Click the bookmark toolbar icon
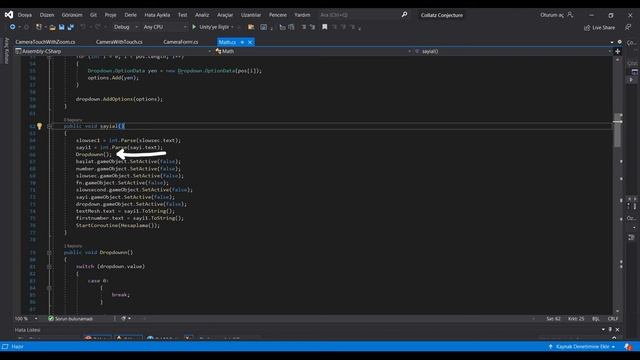The width and height of the screenshot is (640, 360). point(324,27)
